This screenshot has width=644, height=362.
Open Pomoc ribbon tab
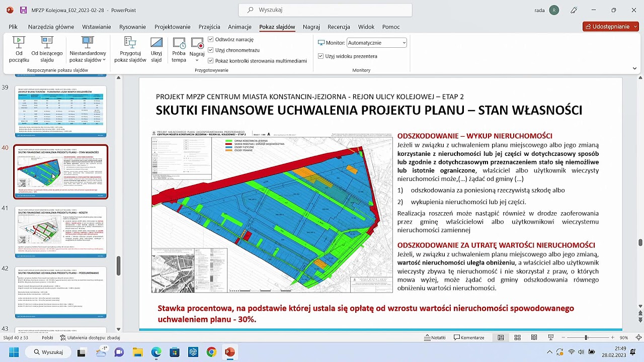pyautogui.click(x=391, y=27)
